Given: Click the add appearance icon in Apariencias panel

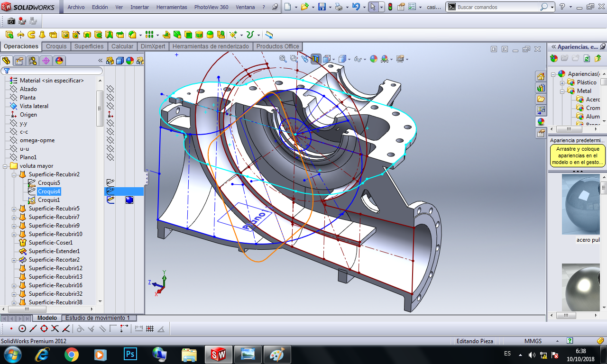Looking at the screenshot, I should coord(554,58).
